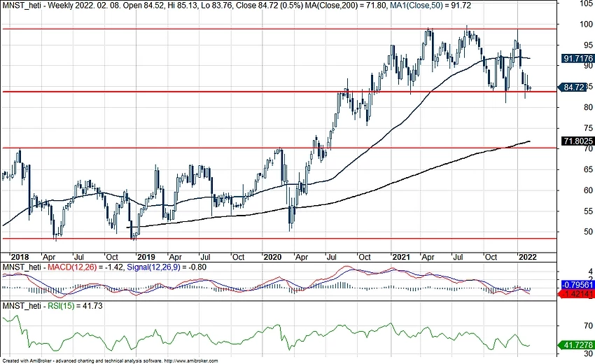
Task: Click the 100 price axis label
Action: [587, 24]
